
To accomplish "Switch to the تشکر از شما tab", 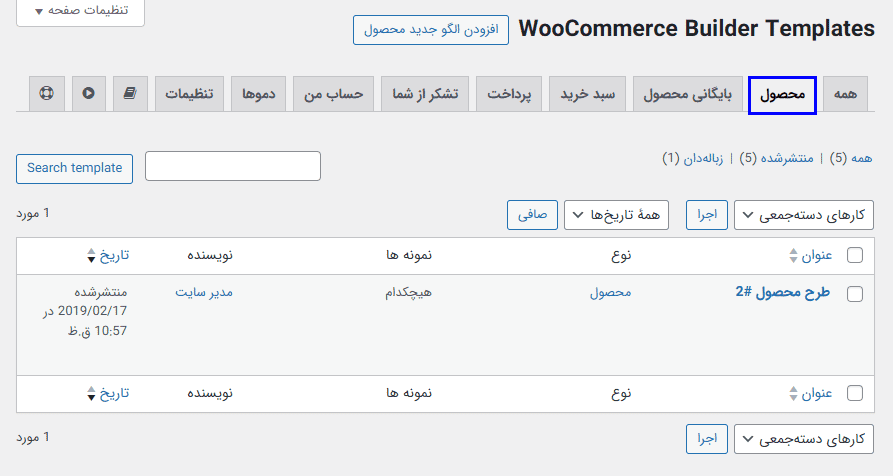I will click(x=425, y=93).
